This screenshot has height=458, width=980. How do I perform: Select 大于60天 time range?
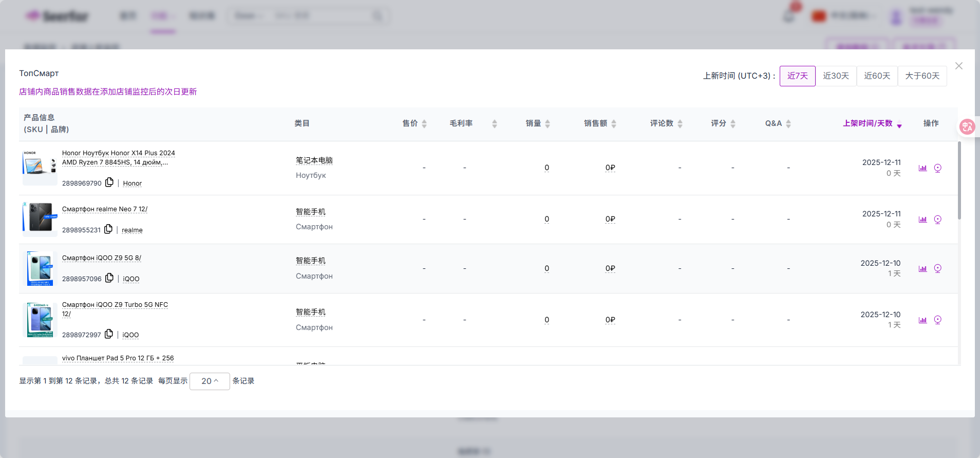tap(922, 76)
